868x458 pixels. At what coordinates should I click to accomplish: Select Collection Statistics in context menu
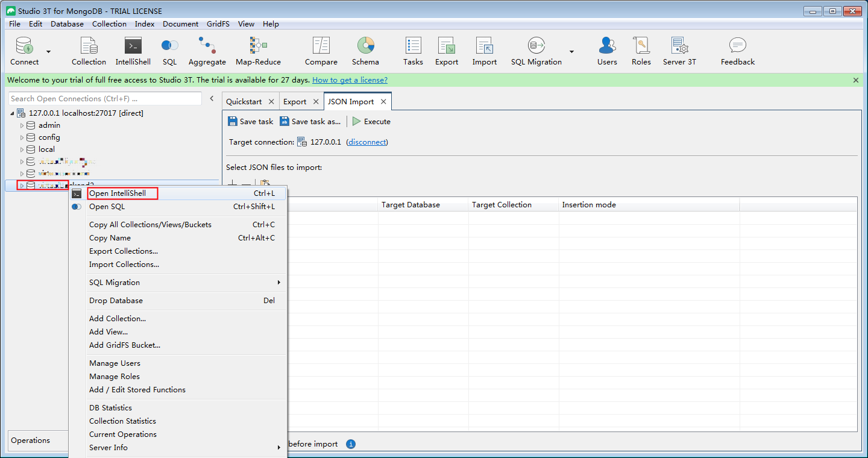pos(178,421)
